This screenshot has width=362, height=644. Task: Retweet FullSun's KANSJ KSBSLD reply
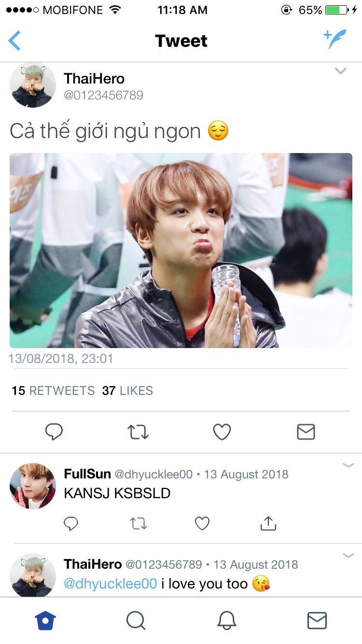coord(139,523)
